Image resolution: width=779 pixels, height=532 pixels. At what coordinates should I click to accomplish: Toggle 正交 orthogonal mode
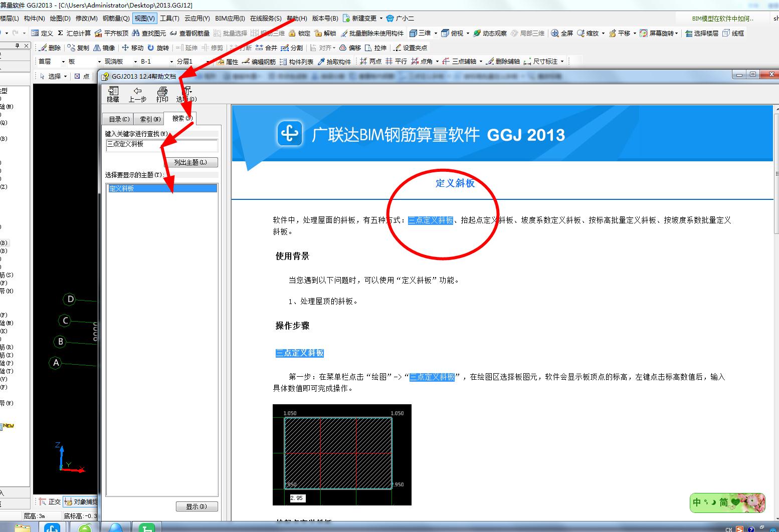coord(50,501)
